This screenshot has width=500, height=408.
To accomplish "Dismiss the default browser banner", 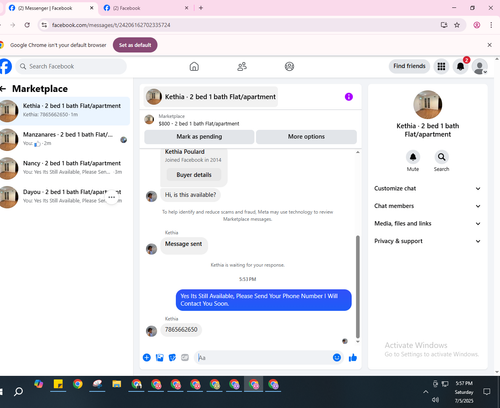I will (489, 45).
